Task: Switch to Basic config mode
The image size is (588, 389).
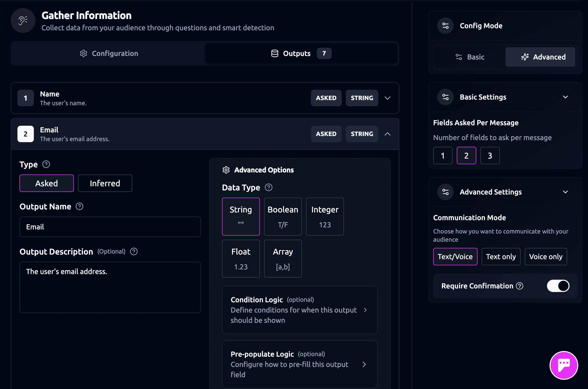Action: [470, 57]
